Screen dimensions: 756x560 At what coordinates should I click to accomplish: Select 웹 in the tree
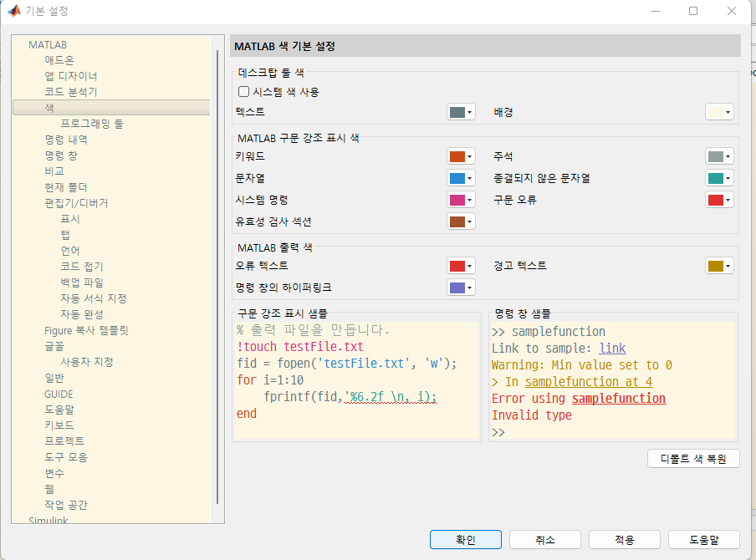point(49,489)
